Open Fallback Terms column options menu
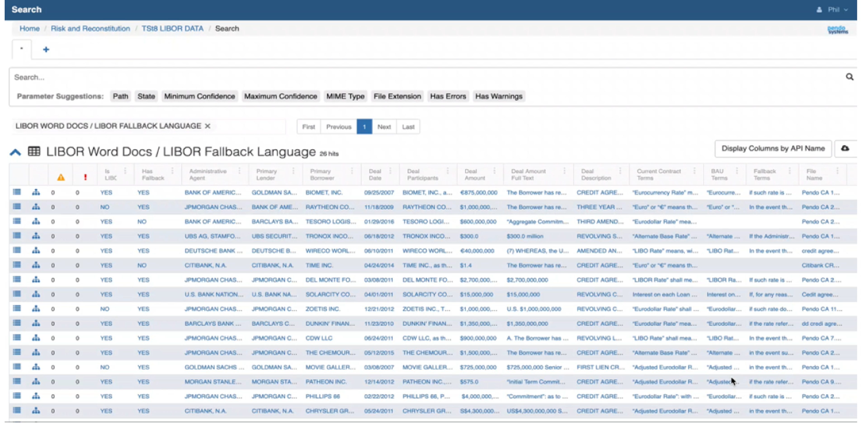The width and height of the screenshot is (868, 438). 790,171
